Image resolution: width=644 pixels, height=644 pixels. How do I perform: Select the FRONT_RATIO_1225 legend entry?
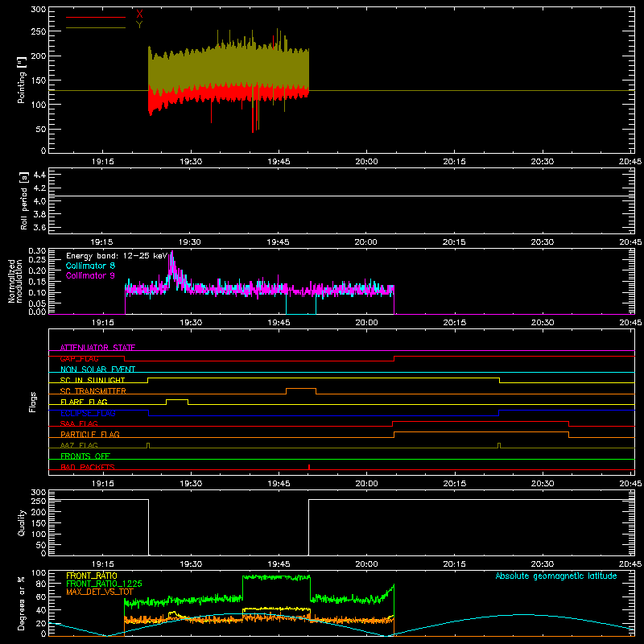pos(104,584)
